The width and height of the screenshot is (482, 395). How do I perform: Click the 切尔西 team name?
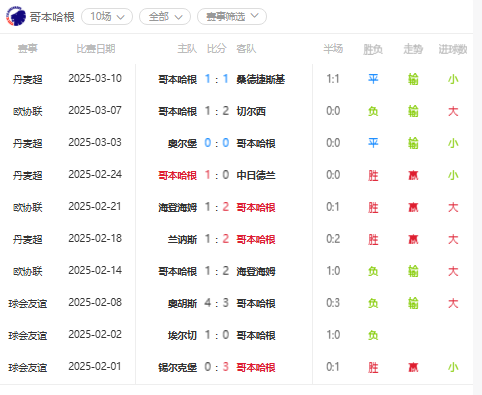tap(251, 111)
